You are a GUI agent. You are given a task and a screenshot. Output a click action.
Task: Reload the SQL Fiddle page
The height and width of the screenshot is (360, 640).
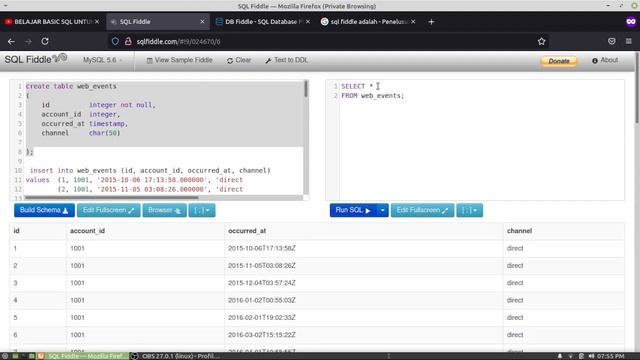(45, 41)
